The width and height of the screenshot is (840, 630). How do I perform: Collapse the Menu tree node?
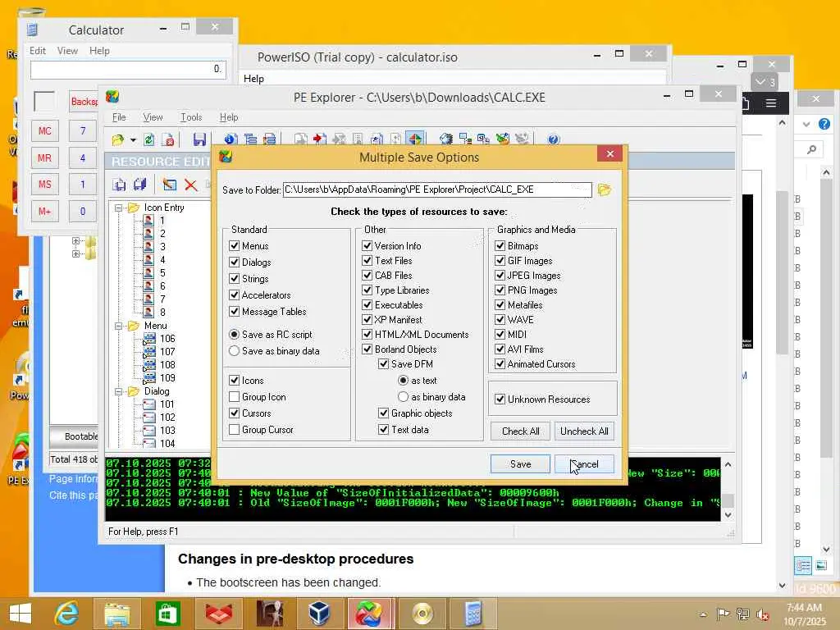[118, 326]
